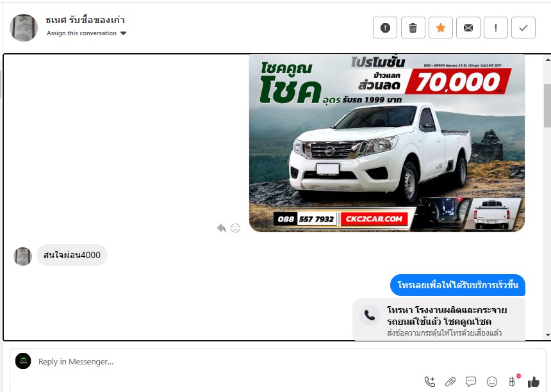Delete conversation using trash can icon
This screenshot has height=392, width=551.
pyautogui.click(x=413, y=28)
